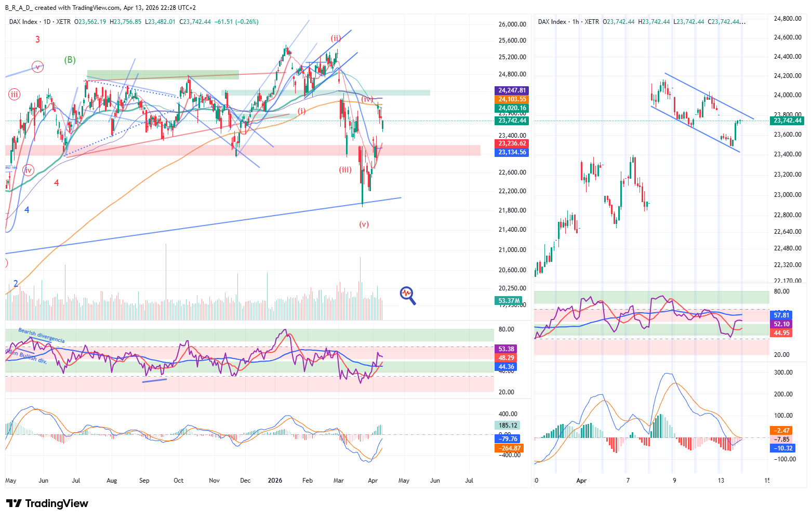The image size is (812, 519).
Task: Open the 'DAX Index 1h XETR' chart title
Action: click(x=568, y=22)
